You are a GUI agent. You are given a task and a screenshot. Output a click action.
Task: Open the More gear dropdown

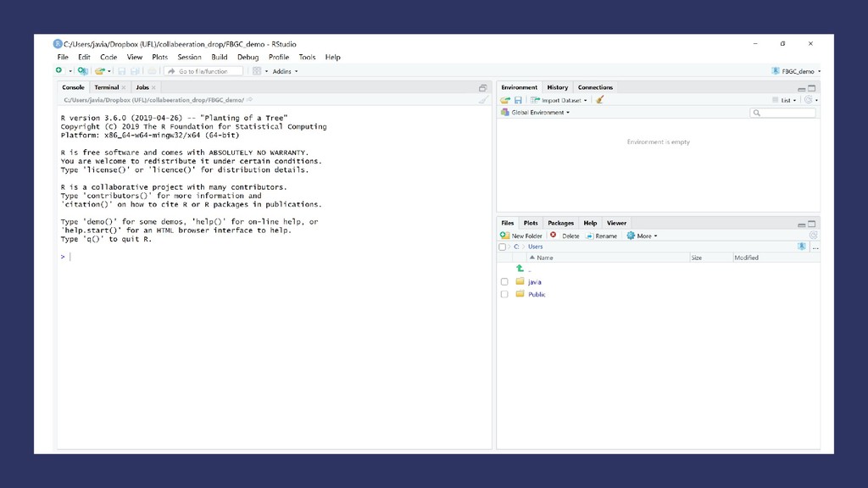click(x=642, y=236)
